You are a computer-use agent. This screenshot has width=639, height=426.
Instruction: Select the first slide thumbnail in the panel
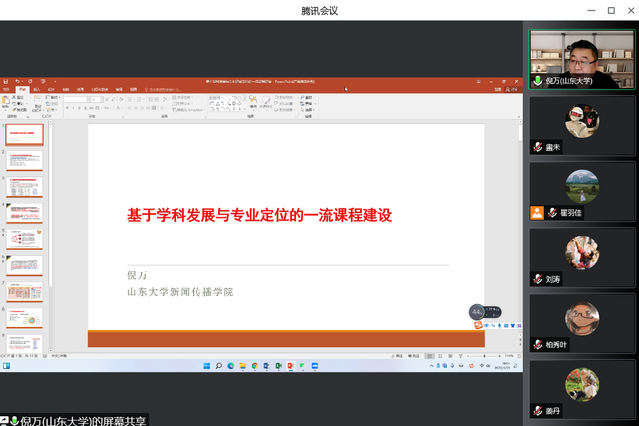click(26, 133)
